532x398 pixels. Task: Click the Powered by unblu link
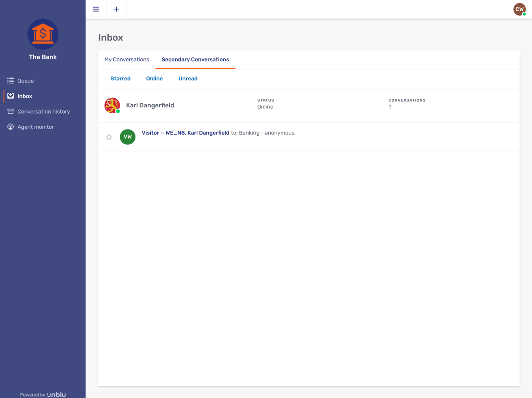[42, 394]
